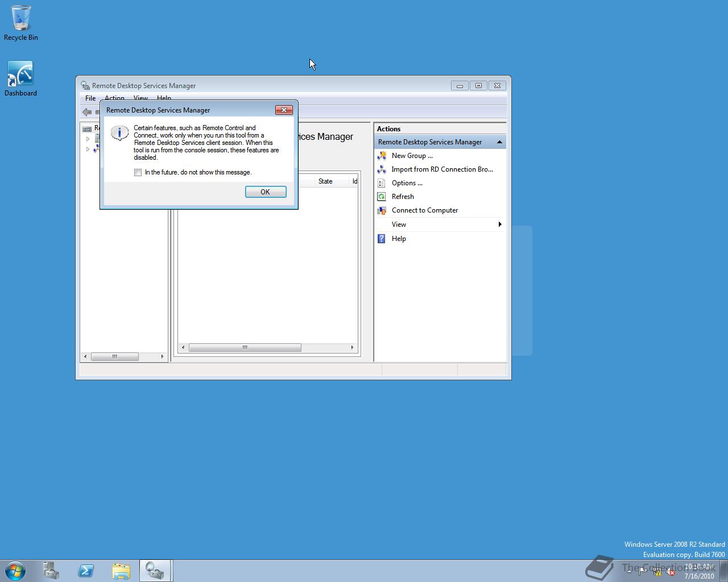
Task: Click the Connect to Computer icon
Action: (x=382, y=210)
